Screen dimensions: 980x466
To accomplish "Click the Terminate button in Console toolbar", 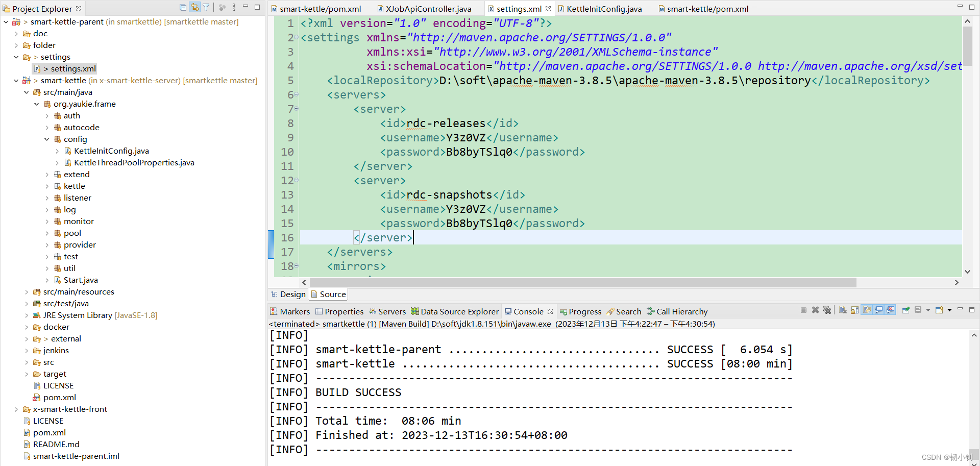I will click(803, 310).
